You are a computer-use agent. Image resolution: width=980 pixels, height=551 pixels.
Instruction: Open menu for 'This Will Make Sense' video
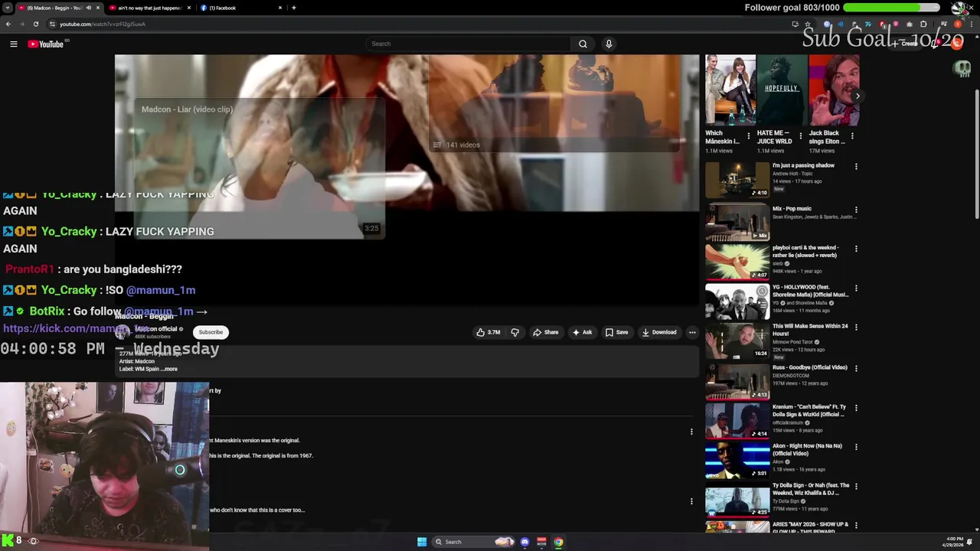coord(856,328)
